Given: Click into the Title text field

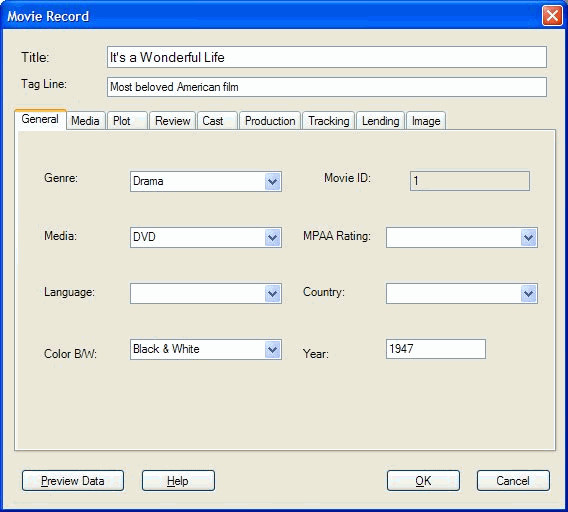Looking at the screenshot, I should (327, 57).
